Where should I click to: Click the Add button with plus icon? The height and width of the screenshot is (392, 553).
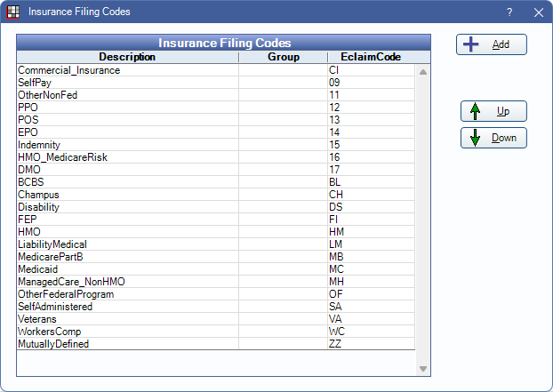coord(492,44)
